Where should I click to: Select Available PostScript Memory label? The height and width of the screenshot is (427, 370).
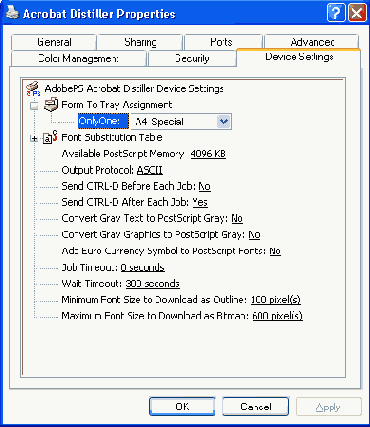click(x=123, y=154)
